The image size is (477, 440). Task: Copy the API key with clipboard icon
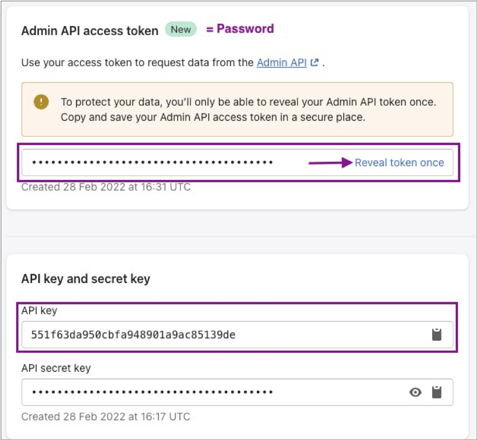click(x=436, y=334)
